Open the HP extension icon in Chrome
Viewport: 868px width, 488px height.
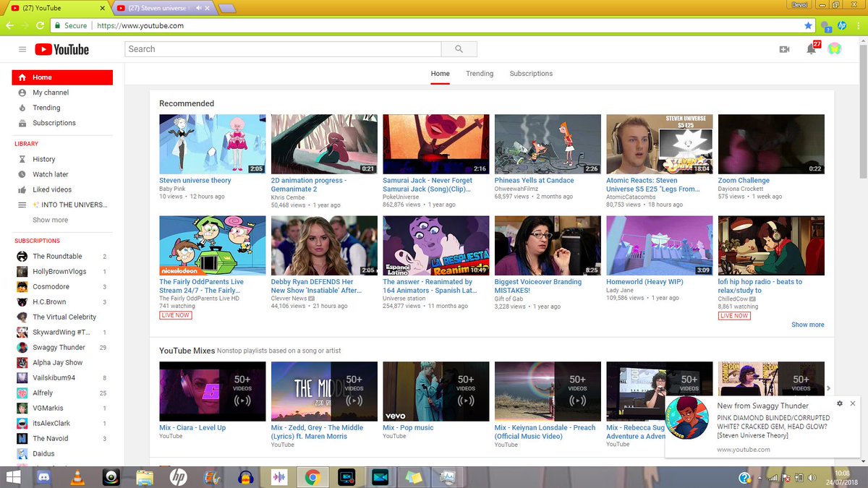(x=842, y=25)
